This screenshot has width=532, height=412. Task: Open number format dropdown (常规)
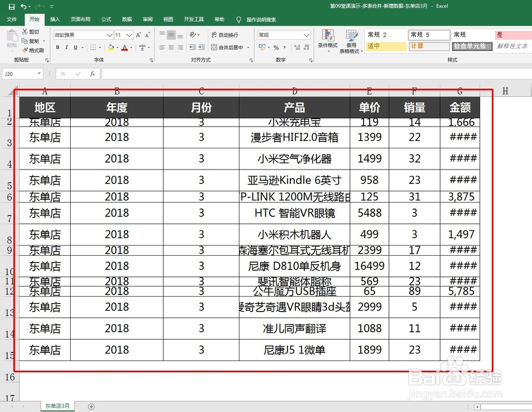click(x=306, y=35)
